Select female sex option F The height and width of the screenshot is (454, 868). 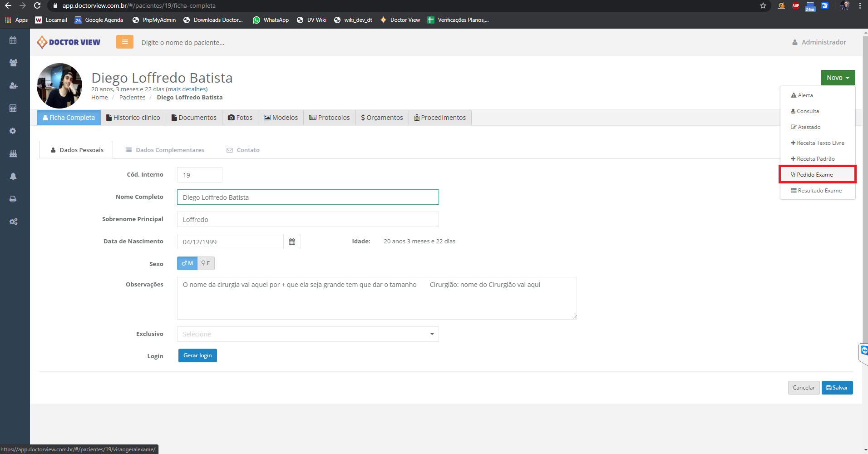pyautogui.click(x=206, y=264)
